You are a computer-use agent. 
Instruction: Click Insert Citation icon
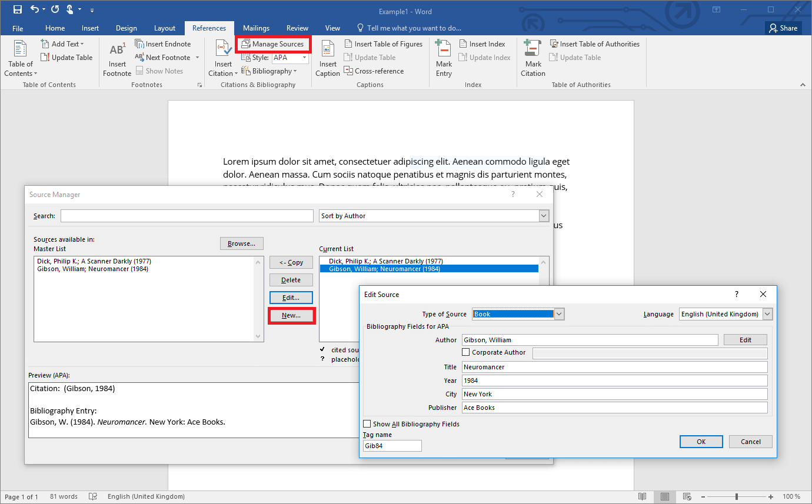pos(223,49)
